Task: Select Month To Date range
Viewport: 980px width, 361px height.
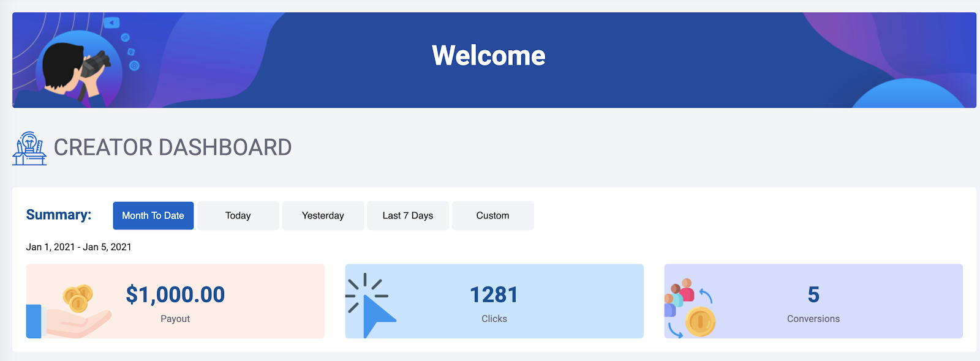Action: [153, 215]
